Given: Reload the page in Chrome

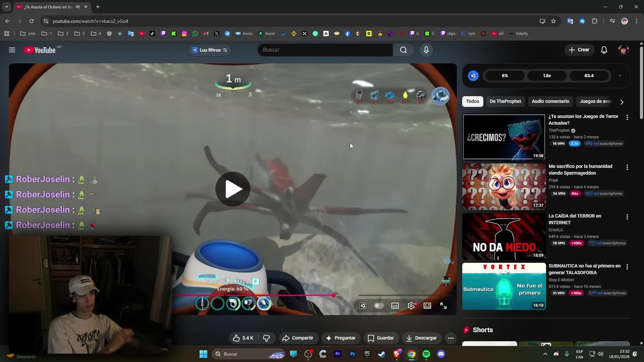Looking at the screenshot, I should tap(31, 21).
